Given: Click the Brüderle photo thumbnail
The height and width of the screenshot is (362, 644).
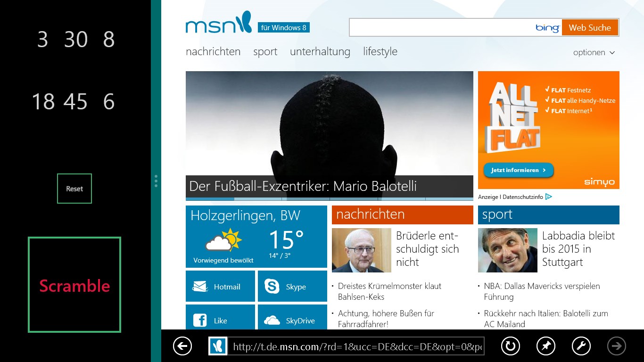Looking at the screenshot, I should click(362, 250).
